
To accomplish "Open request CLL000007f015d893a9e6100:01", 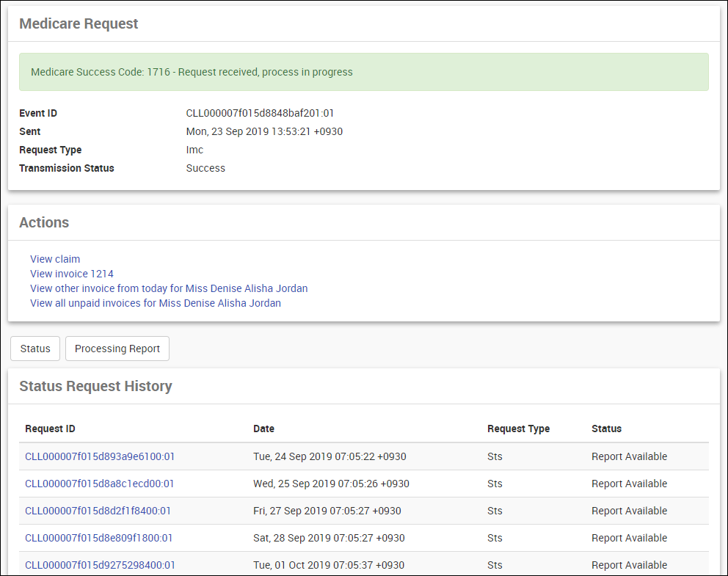I will tap(100, 456).
